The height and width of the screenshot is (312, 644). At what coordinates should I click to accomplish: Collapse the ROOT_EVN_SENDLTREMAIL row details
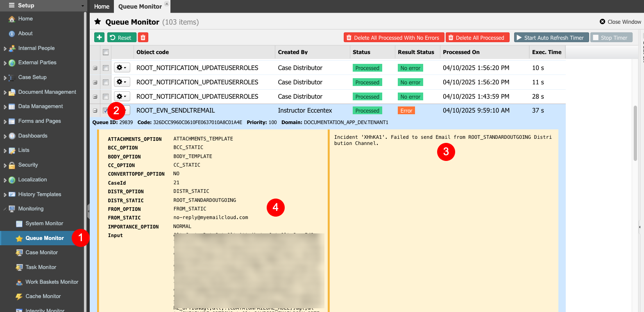95,111
